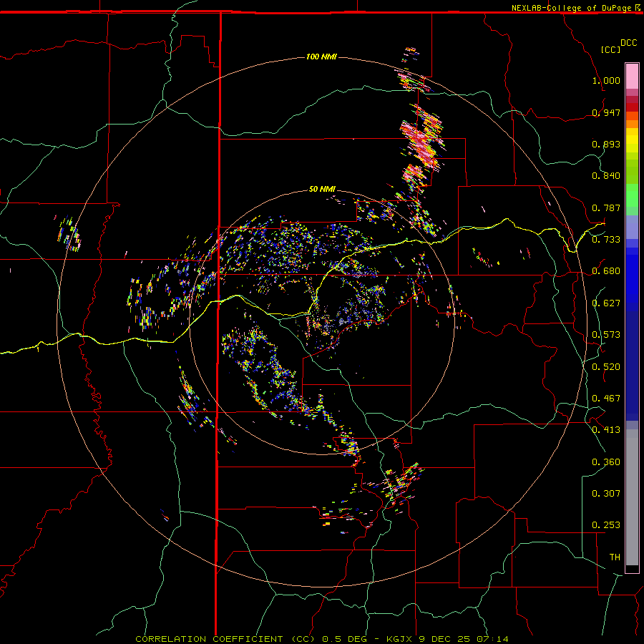Click the NEXLAB-College of DuPage watermark text

tap(571, 8)
